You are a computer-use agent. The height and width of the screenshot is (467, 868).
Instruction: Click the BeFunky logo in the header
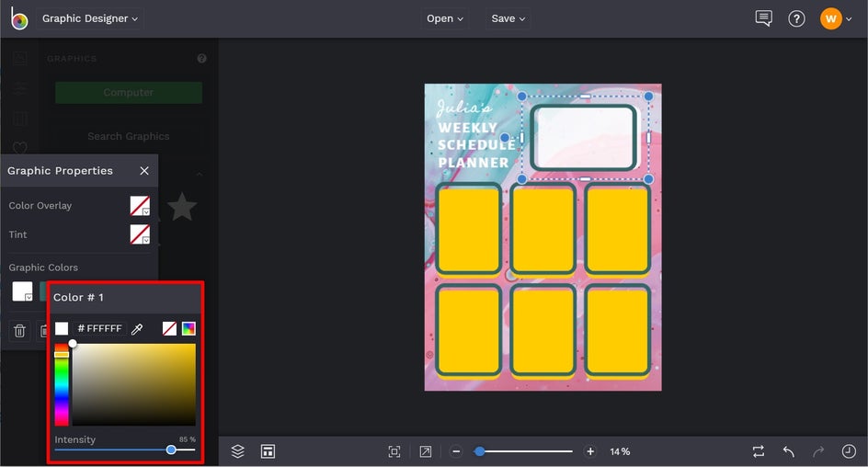point(18,18)
